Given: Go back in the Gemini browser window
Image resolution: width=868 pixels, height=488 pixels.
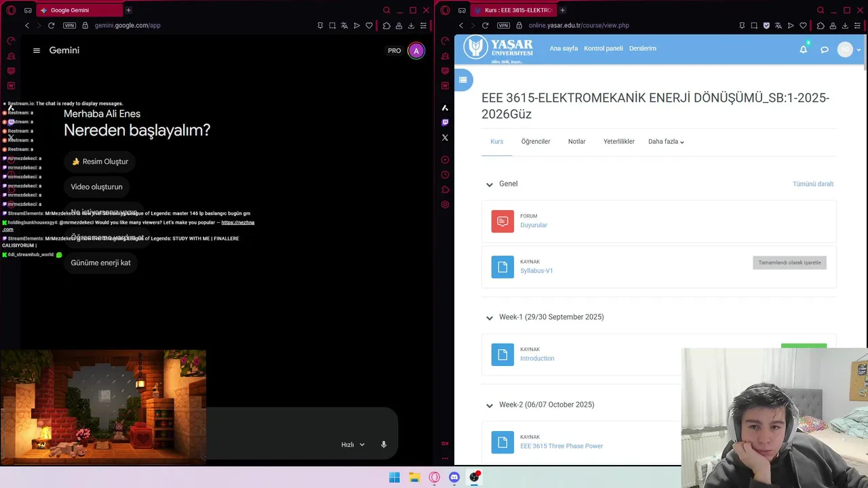Looking at the screenshot, I should [x=27, y=25].
